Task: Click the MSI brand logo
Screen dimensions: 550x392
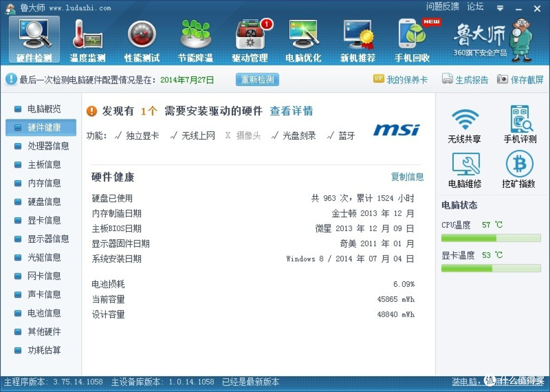Action: (396, 130)
